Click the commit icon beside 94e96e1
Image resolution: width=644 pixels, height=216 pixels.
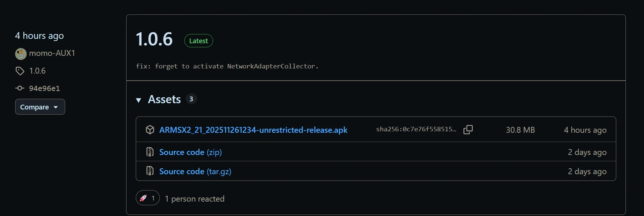pyautogui.click(x=20, y=88)
